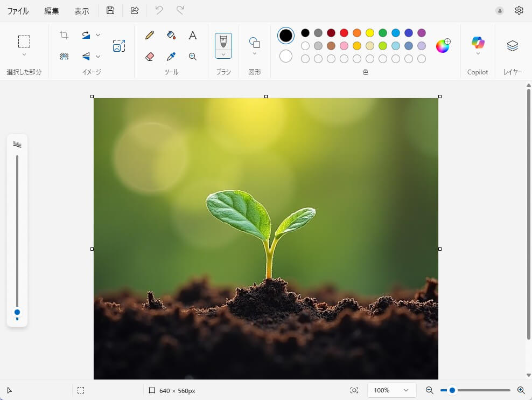Select primary color 1 black swatch
This screenshot has width=532, height=400.
(x=286, y=36)
